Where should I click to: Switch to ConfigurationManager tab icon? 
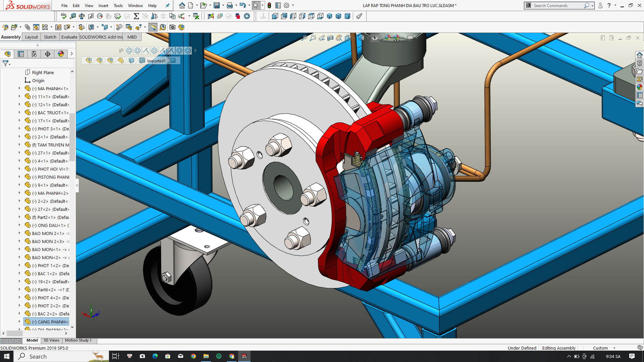tap(34, 54)
